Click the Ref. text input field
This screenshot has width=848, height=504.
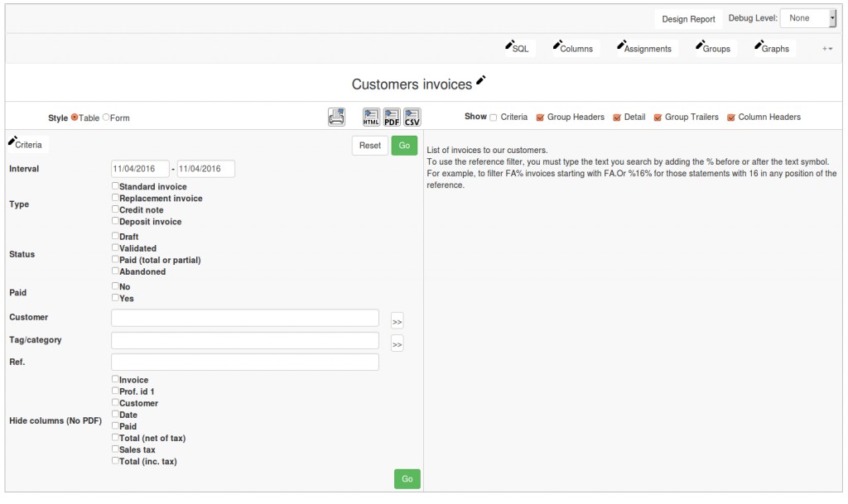click(244, 362)
